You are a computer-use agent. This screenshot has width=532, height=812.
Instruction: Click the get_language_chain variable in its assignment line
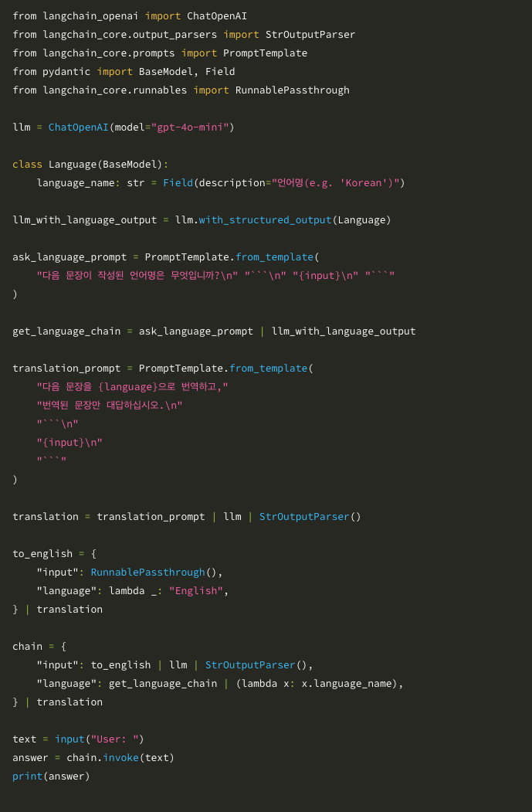tap(66, 331)
